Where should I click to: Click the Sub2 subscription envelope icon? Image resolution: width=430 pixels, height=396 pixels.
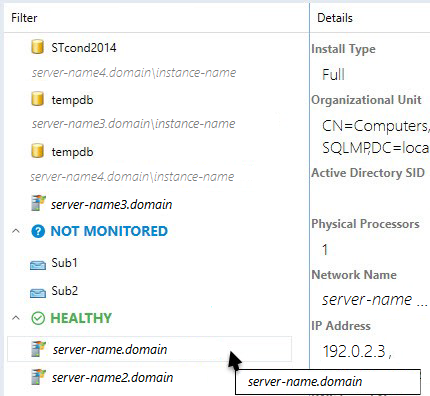[38, 293]
